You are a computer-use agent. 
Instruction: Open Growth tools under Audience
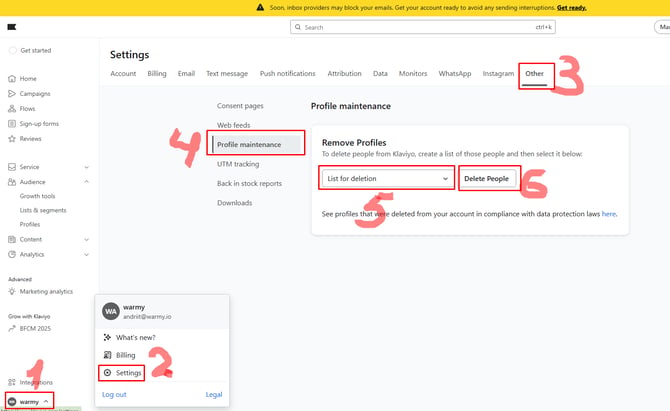[38, 196]
